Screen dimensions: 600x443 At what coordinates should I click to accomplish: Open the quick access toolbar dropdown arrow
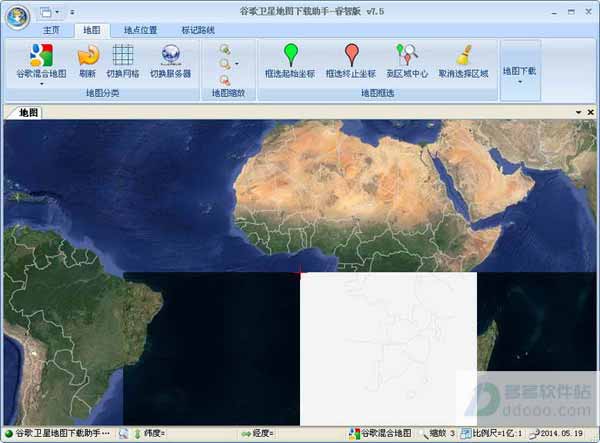[57, 12]
